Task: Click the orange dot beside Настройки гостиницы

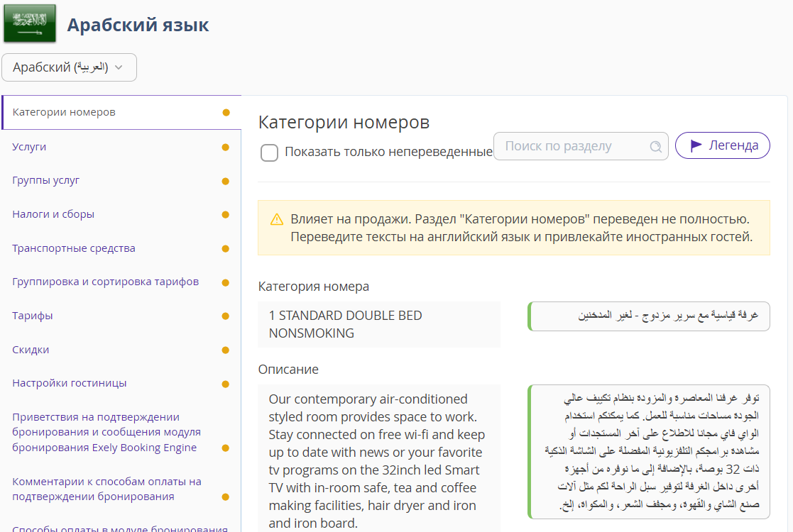Action: (226, 384)
